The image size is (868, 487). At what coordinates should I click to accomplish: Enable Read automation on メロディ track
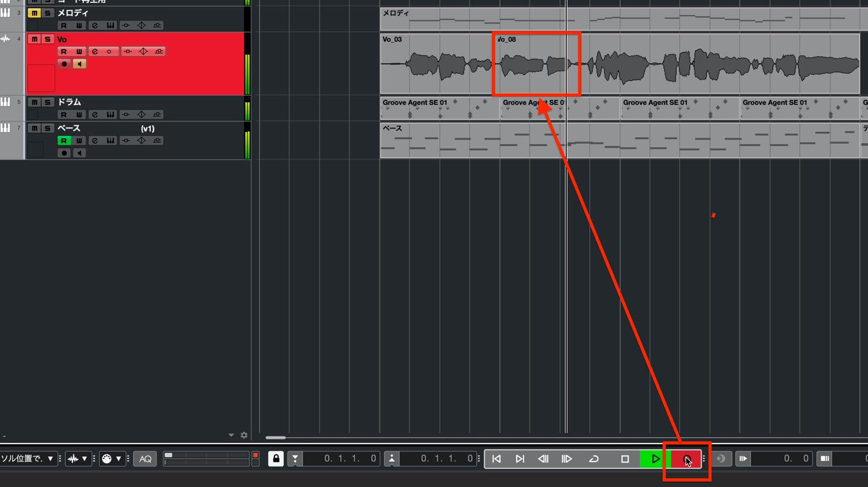click(64, 25)
